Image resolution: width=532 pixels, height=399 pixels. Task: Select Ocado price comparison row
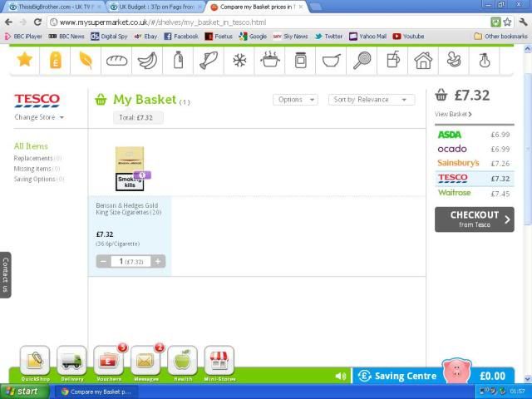475,149
